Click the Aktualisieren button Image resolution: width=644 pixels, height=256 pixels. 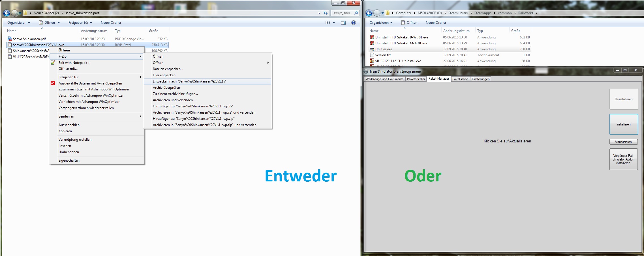click(623, 142)
